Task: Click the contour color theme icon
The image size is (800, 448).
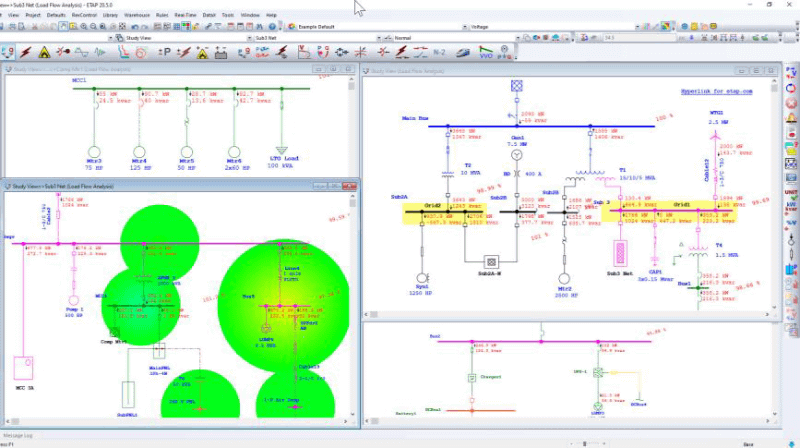Action: (666, 27)
